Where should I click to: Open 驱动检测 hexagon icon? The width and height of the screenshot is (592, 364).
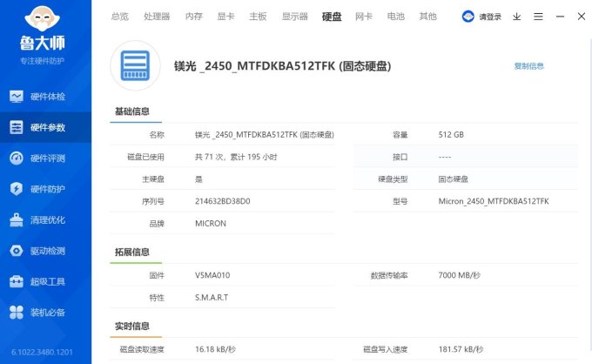coord(17,251)
